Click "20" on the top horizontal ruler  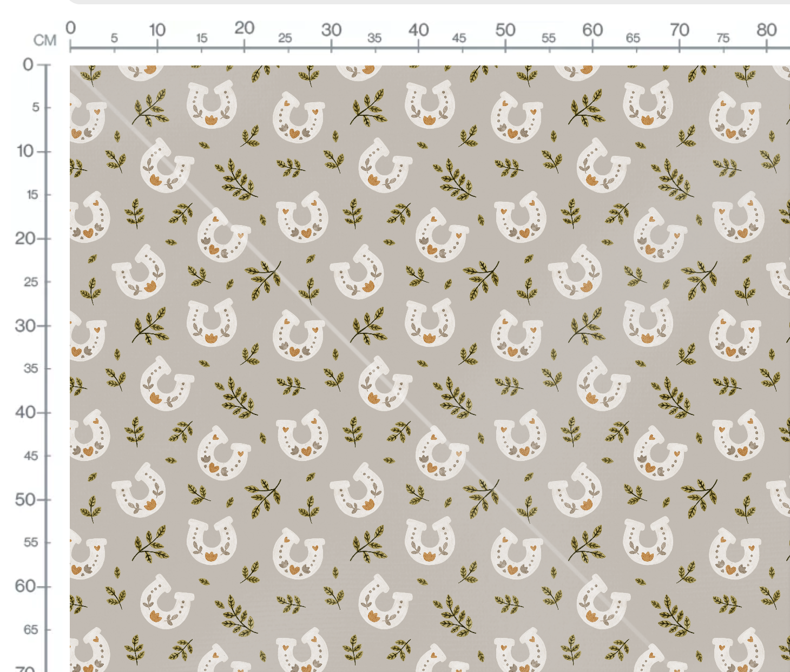point(244,28)
